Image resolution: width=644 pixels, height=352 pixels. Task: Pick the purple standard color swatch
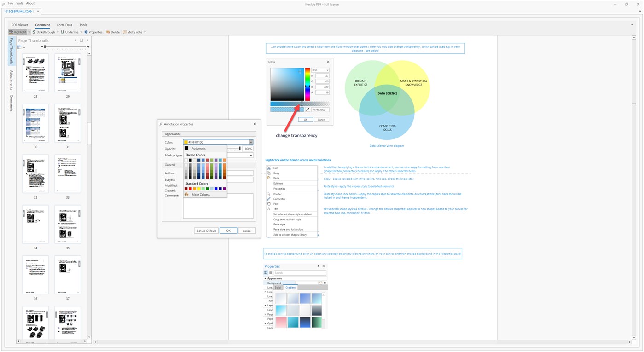click(225, 189)
